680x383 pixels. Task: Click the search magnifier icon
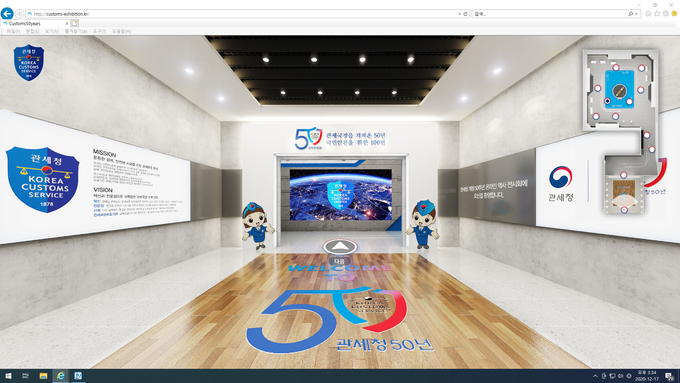[631, 14]
